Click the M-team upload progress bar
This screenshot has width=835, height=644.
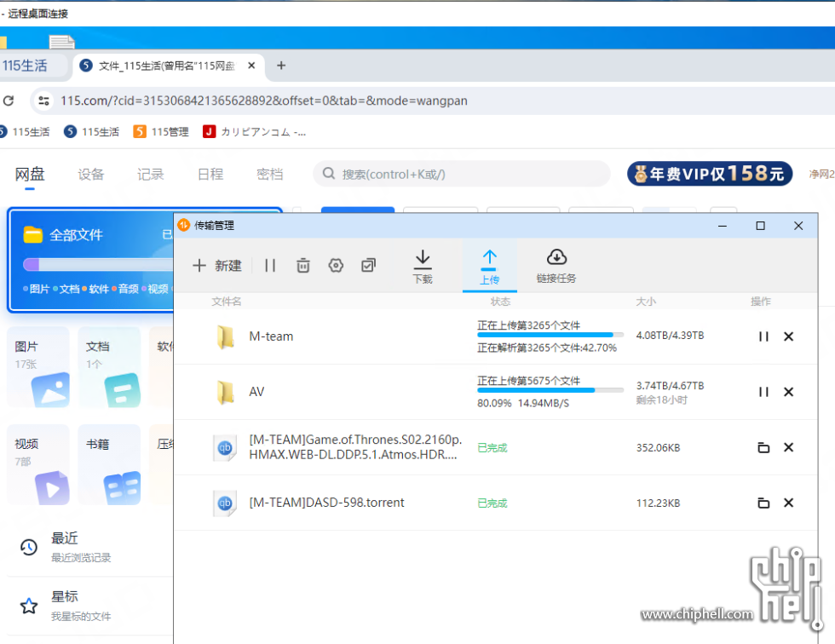coord(550,335)
